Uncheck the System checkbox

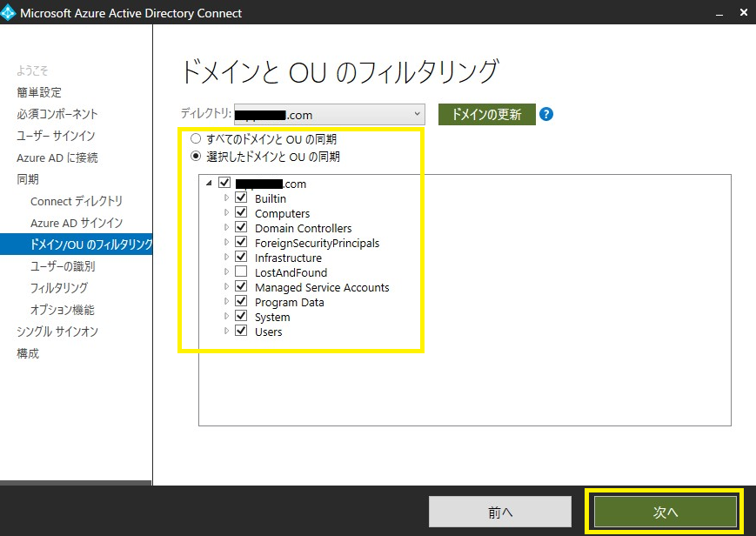tap(241, 317)
